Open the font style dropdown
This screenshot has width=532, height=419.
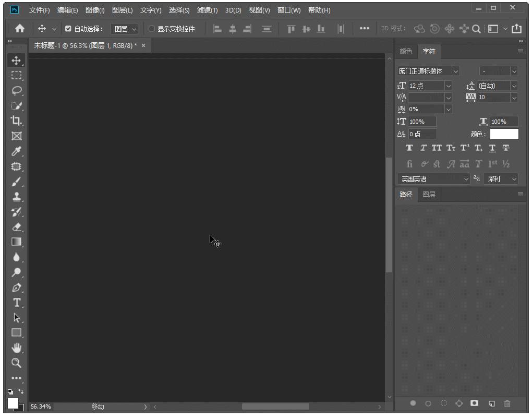pyautogui.click(x=514, y=71)
